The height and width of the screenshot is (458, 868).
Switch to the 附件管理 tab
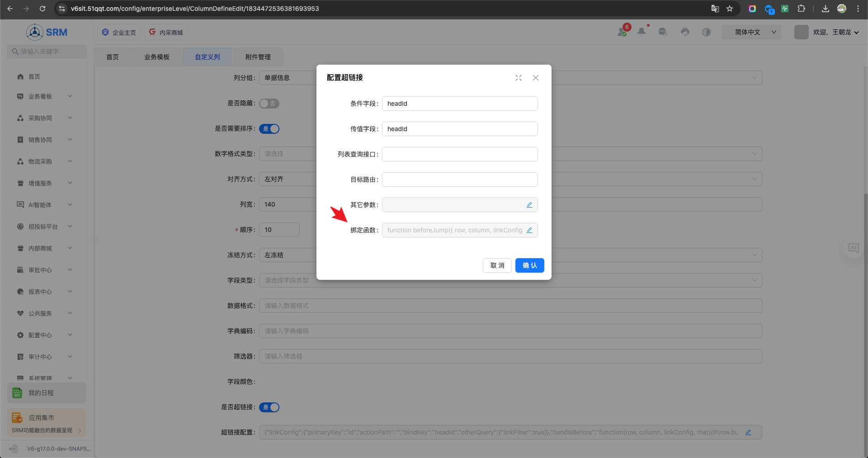coord(258,57)
